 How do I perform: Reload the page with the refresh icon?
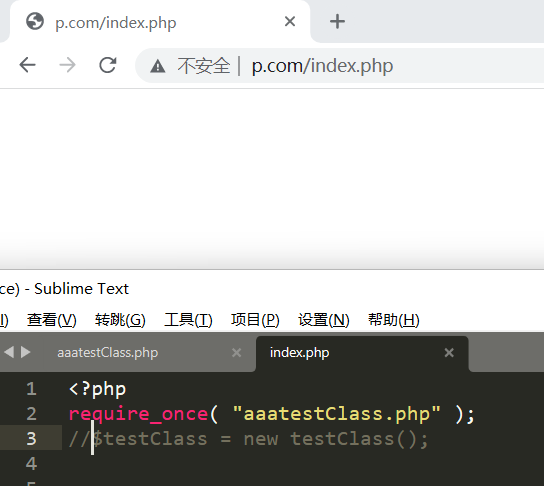click(108, 65)
